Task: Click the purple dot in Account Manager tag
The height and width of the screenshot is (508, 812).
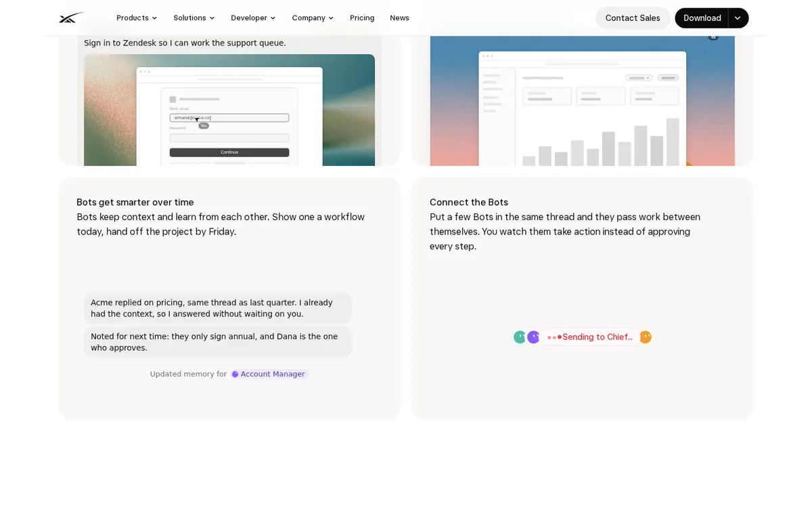Action: pos(235,374)
